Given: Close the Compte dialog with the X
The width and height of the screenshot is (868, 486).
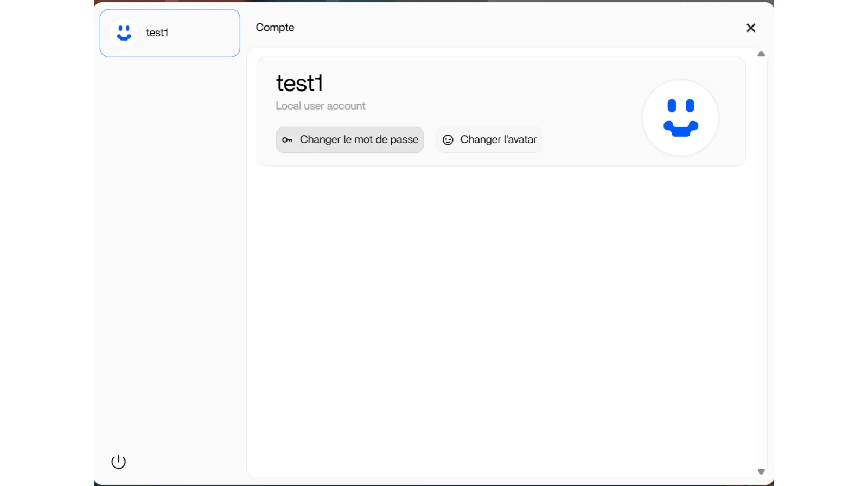Looking at the screenshot, I should pos(750,28).
